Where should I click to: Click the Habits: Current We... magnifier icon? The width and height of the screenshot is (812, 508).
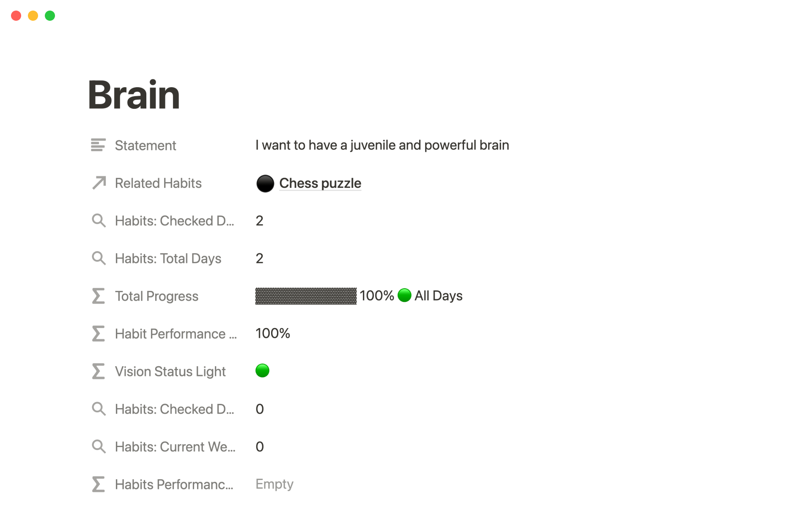click(x=99, y=447)
